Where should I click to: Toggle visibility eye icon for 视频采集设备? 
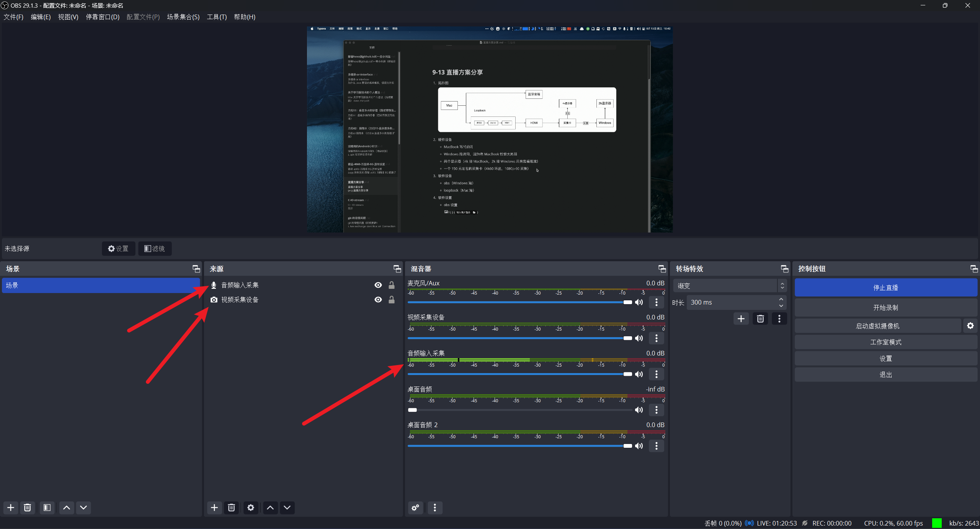tap(377, 300)
